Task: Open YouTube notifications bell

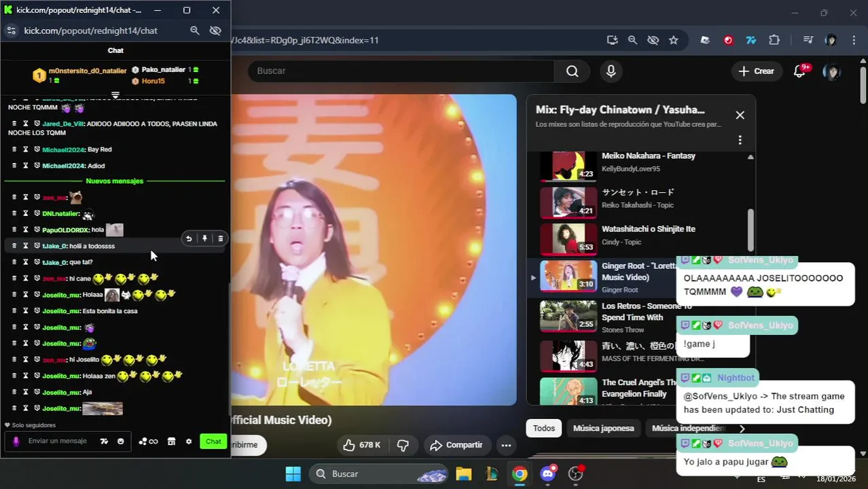Action: click(x=799, y=71)
